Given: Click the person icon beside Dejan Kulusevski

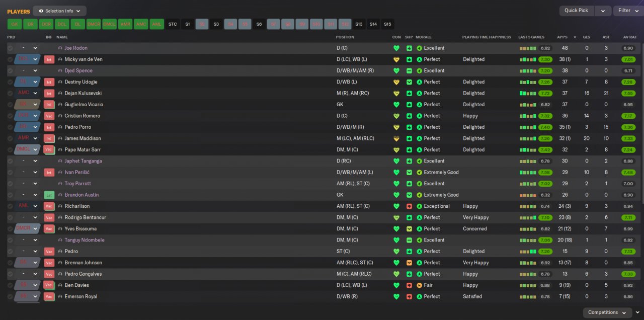Looking at the screenshot, I should click(60, 93).
